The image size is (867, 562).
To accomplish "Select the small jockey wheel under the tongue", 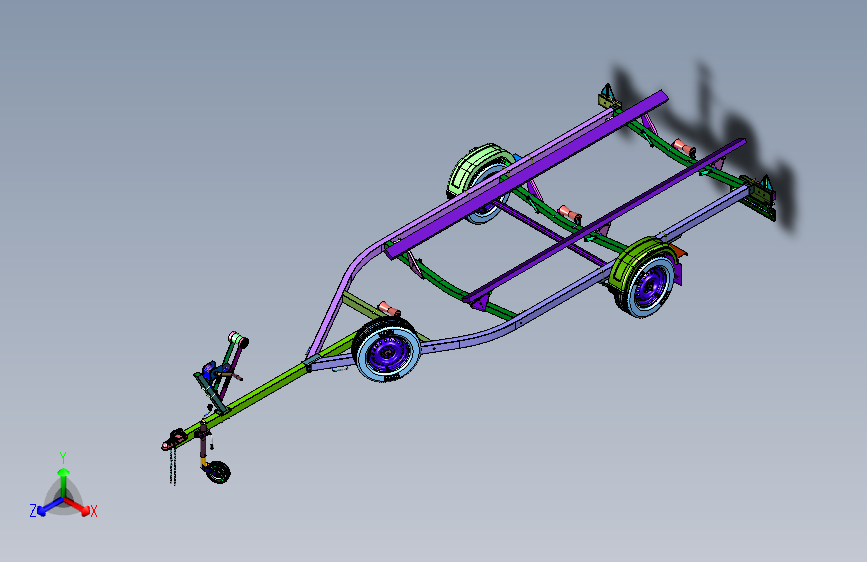I will 218,472.
